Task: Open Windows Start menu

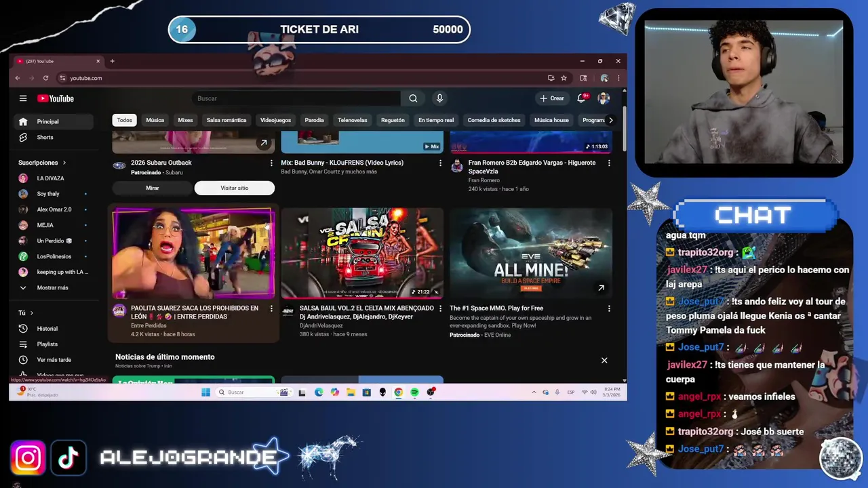Action: pyautogui.click(x=206, y=392)
